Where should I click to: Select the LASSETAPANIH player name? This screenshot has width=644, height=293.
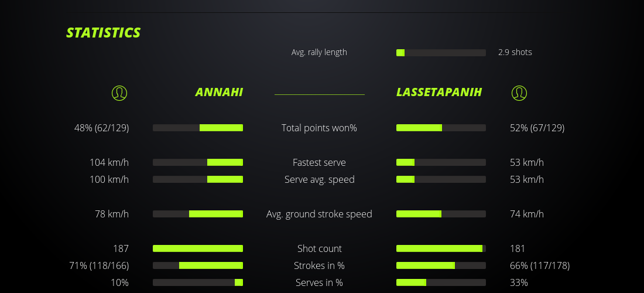coord(439,93)
